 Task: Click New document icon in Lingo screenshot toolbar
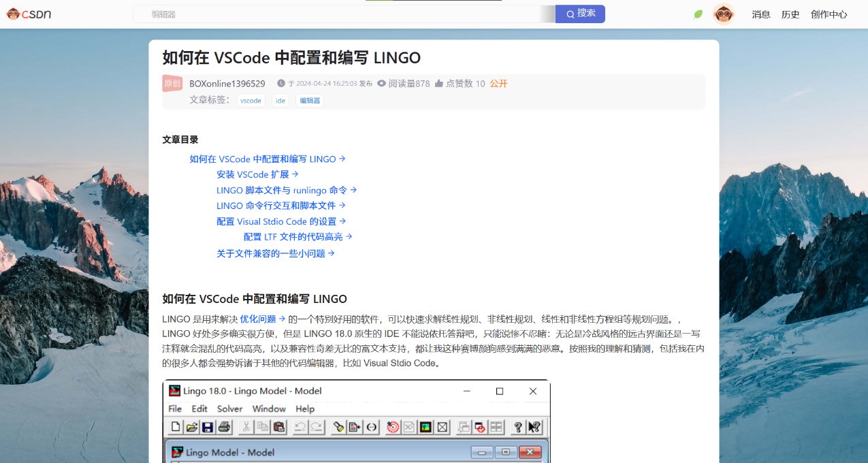(x=176, y=428)
